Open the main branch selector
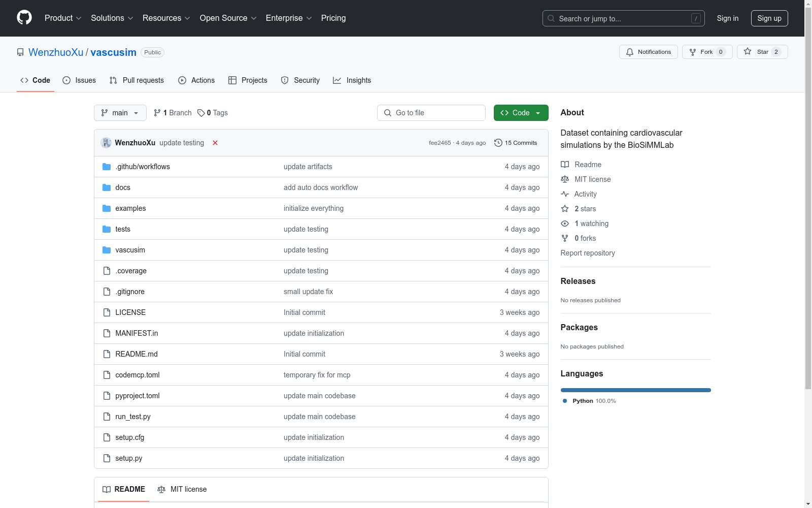The width and height of the screenshot is (812, 508). tap(120, 113)
